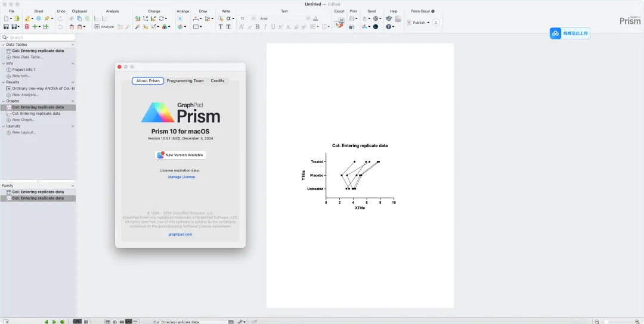Click the zoom out magnifier at bottom right
The image size is (644, 324).
(x=597, y=322)
